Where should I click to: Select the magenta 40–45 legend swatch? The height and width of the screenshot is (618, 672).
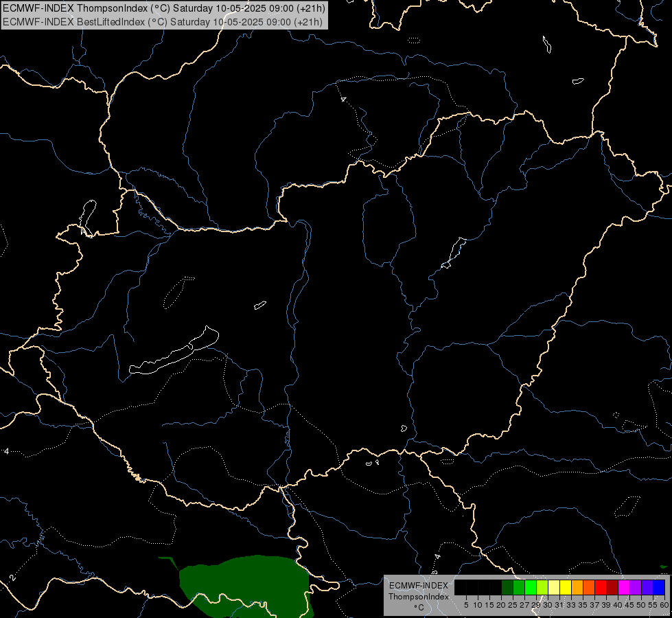[x=624, y=587]
